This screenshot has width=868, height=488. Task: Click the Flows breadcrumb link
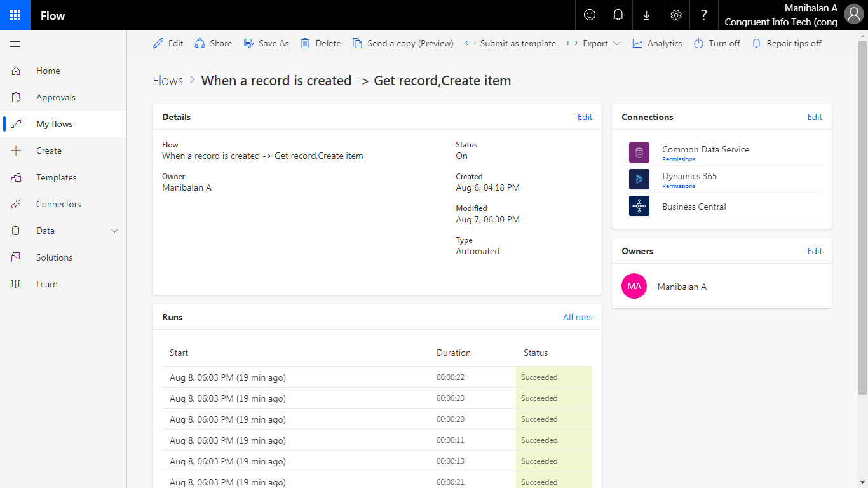168,81
